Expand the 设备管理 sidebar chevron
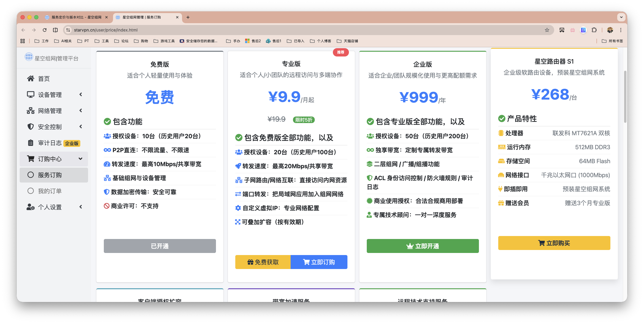 81,95
